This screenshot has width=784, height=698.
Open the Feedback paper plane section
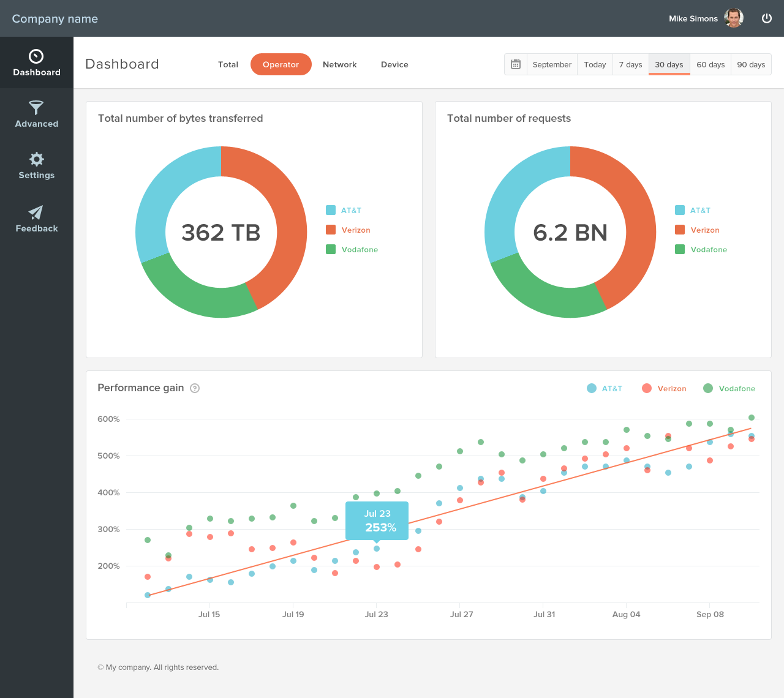coord(37,219)
